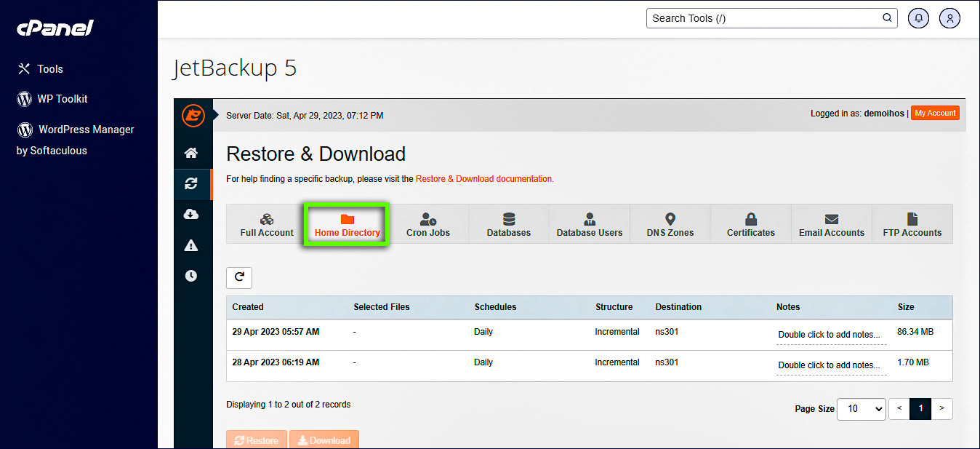Screen dimensions: 980x449
Task: Open the Page Size dropdown
Action: tap(861, 409)
